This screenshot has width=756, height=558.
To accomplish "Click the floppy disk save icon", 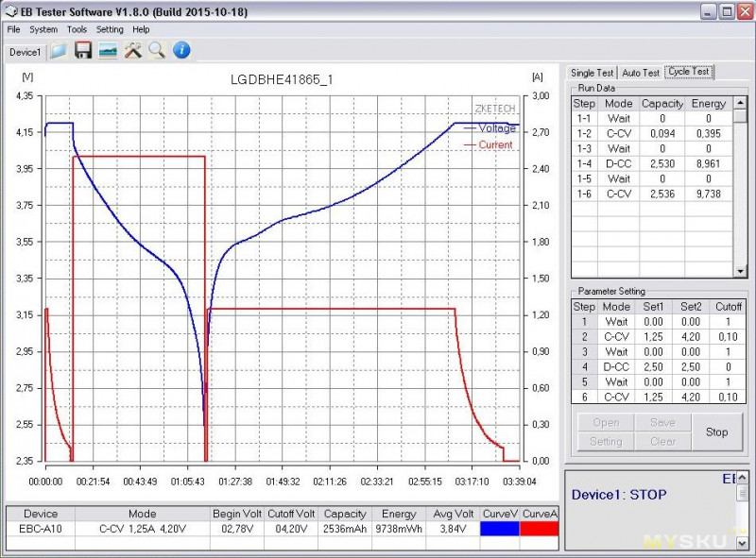I will tap(83, 51).
